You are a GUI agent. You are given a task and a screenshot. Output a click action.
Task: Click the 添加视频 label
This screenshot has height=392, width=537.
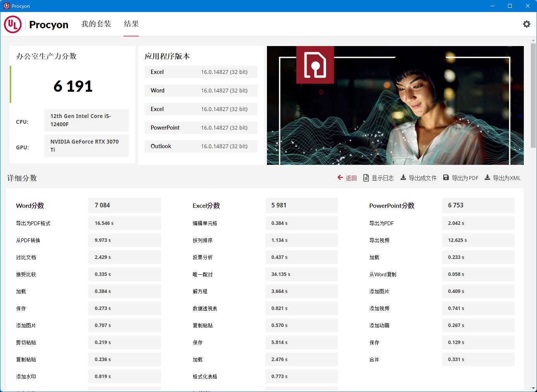click(x=379, y=308)
